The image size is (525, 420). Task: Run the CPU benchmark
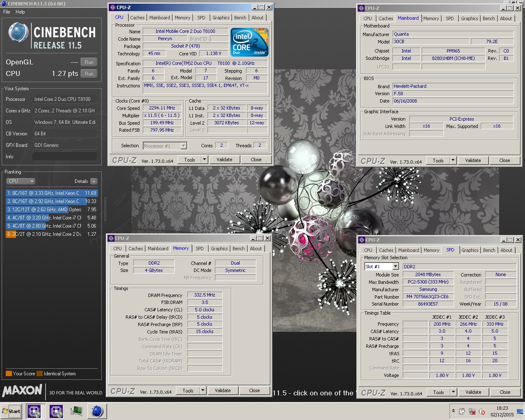(x=89, y=74)
